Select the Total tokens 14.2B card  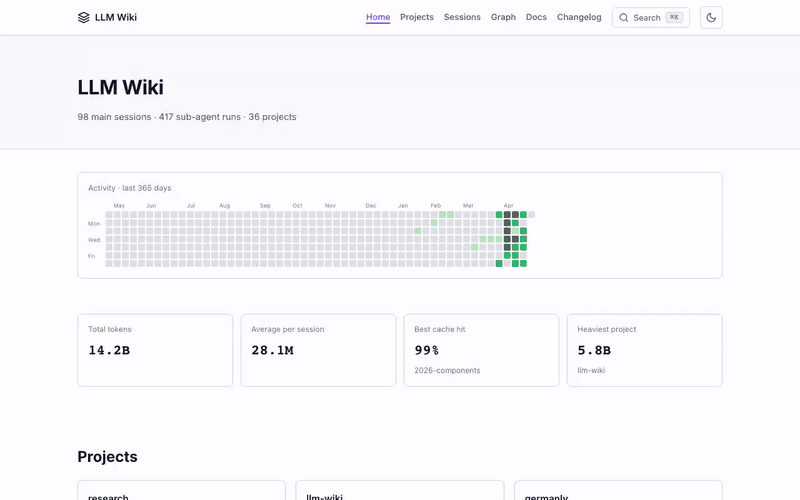(x=155, y=350)
